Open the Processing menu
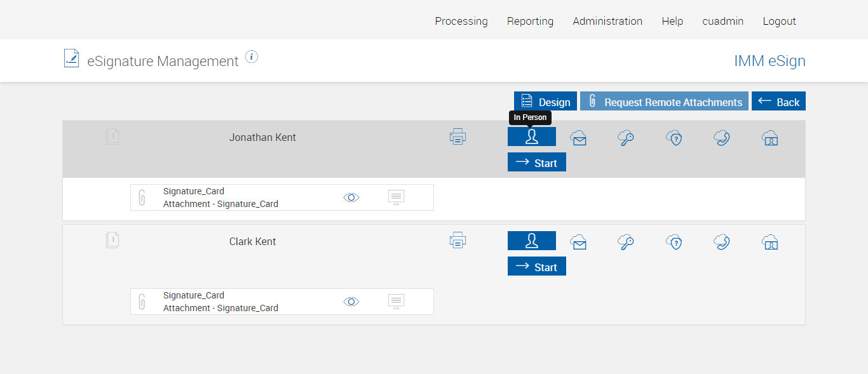 (461, 21)
